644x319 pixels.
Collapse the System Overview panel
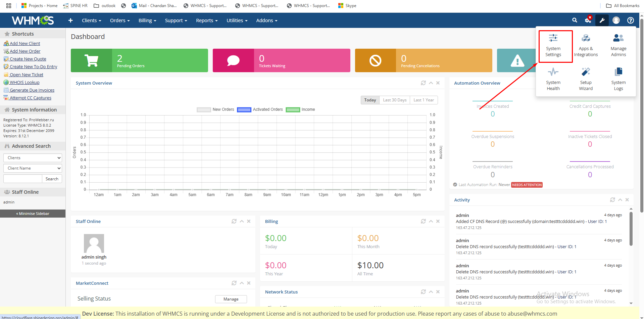[x=431, y=83]
